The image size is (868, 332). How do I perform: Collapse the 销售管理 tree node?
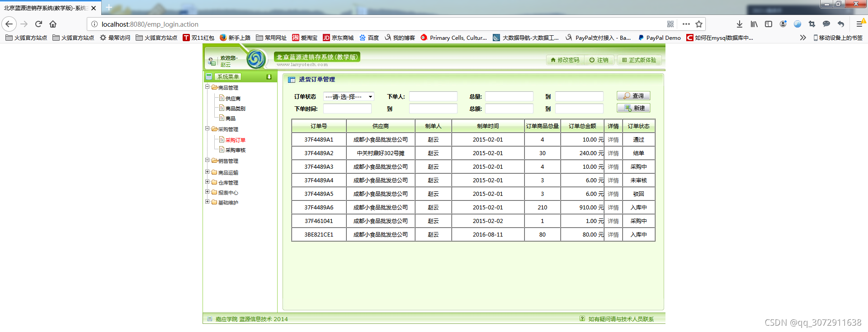[208, 160]
